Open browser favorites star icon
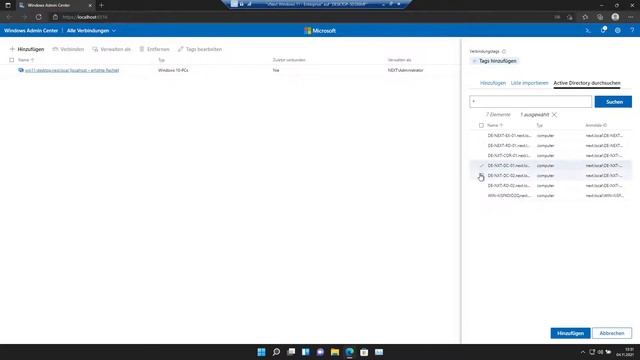Image resolution: width=640 pixels, height=360 pixels. point(585,17)
